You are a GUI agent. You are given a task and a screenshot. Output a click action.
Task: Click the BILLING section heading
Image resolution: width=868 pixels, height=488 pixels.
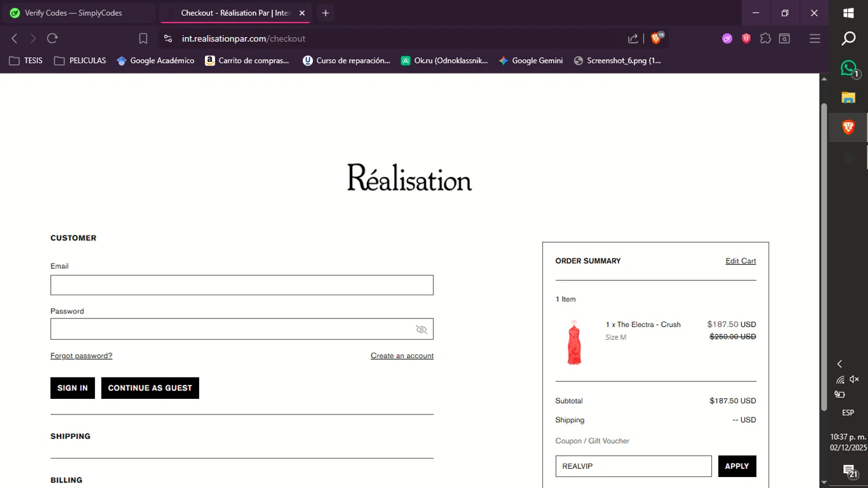click(67, 480)
